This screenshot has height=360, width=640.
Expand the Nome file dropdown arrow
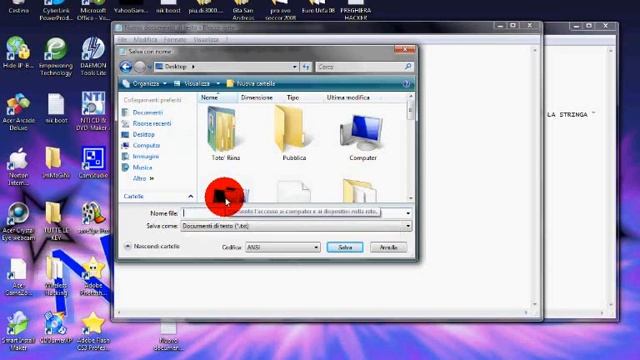(407, 213)
